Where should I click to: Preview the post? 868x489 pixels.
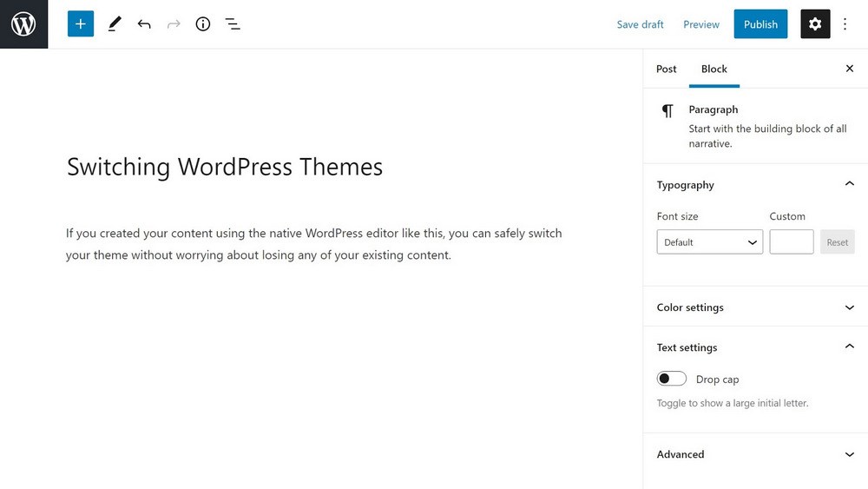(x=700, y=24)
